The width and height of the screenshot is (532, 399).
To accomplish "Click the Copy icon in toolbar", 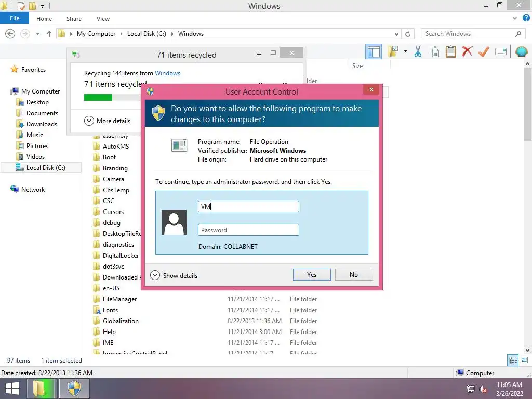I will coord(434,51).
